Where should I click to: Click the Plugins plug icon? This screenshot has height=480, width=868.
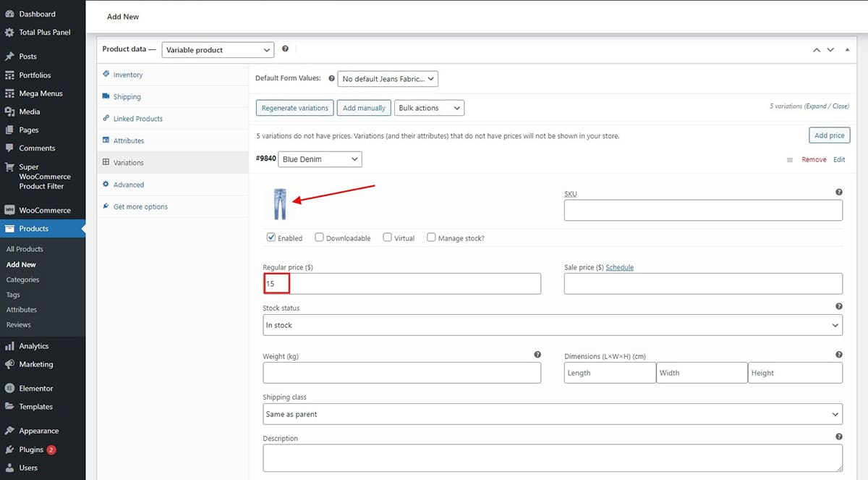9,450
